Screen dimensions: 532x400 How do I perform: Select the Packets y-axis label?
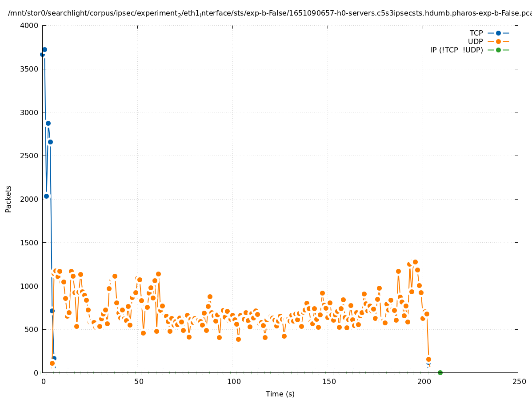point(8,199)
